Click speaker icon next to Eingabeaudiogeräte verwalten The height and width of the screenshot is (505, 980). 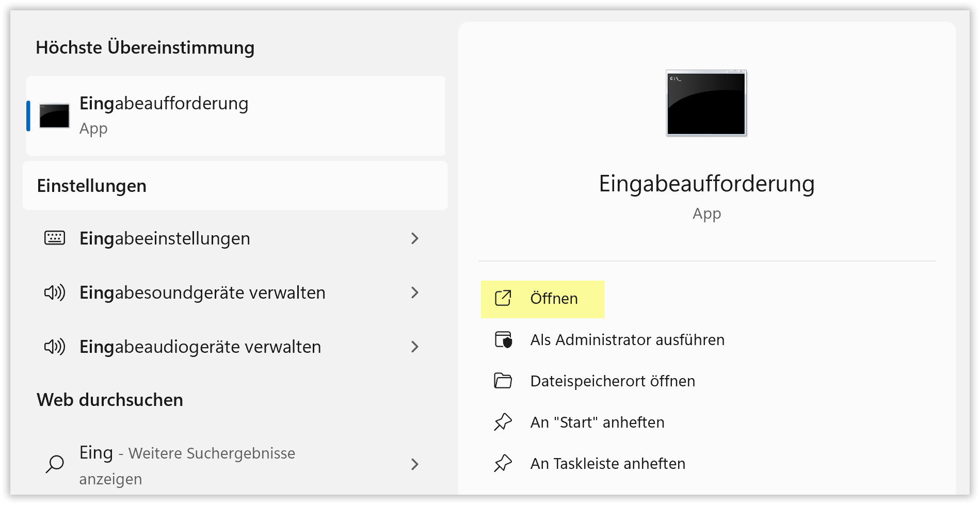tap(55, 347)
